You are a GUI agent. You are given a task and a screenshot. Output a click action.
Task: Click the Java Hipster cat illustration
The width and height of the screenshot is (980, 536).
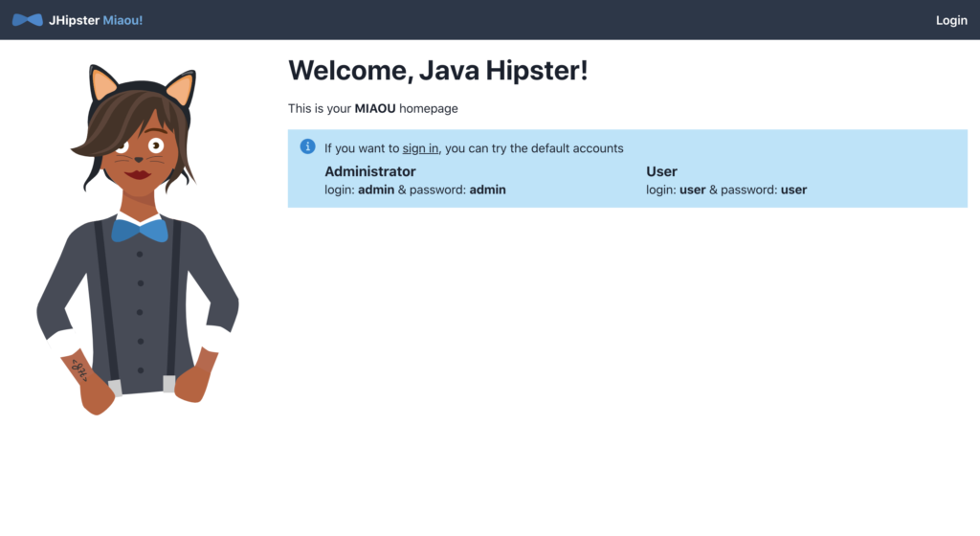pyautogui.click(x=138, y=239)
